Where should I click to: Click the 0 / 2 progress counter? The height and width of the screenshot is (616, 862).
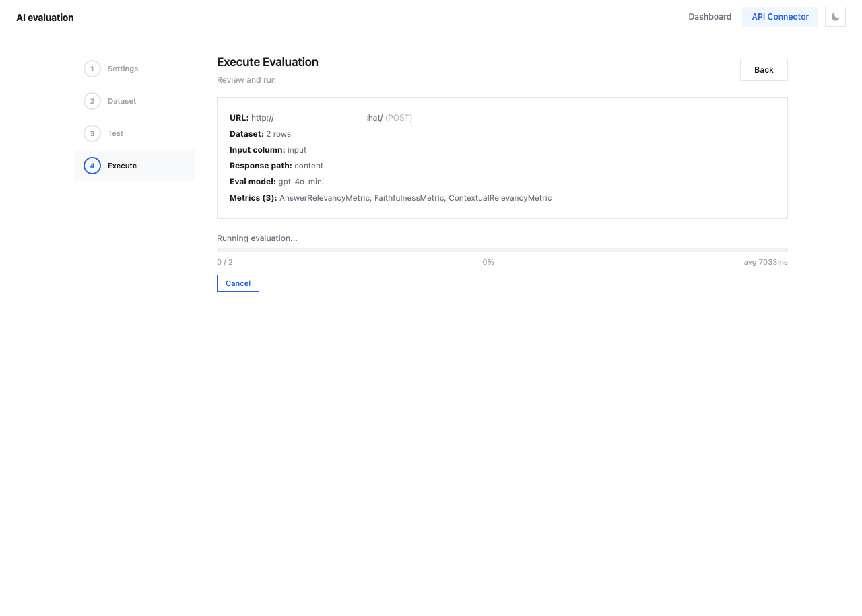tap(225, 262)
